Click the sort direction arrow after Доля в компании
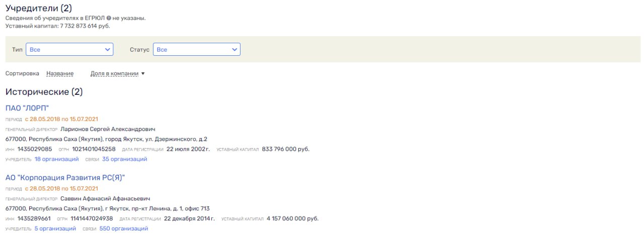This screenshot has height=240, width=644. point(143,74)
